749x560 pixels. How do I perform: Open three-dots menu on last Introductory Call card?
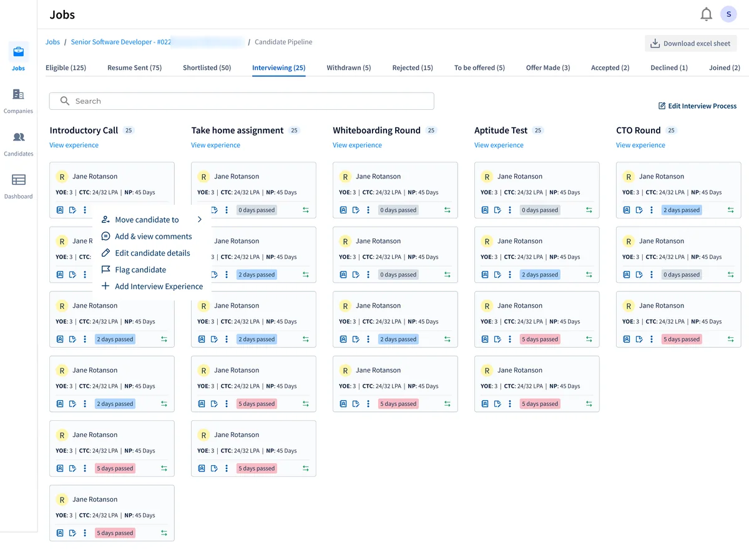[85, 533]
